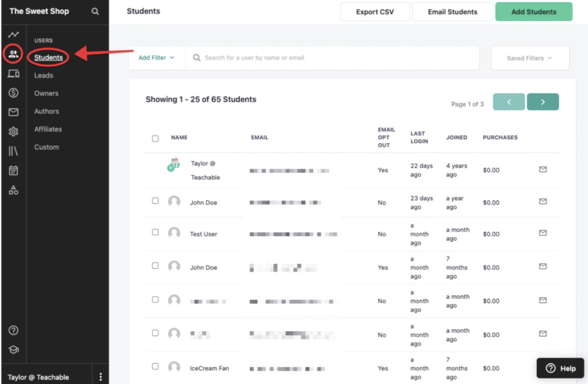Click the avatar of IceCream Fan
This screenshot has height=384, width=588.
click(x=174, y=367)
